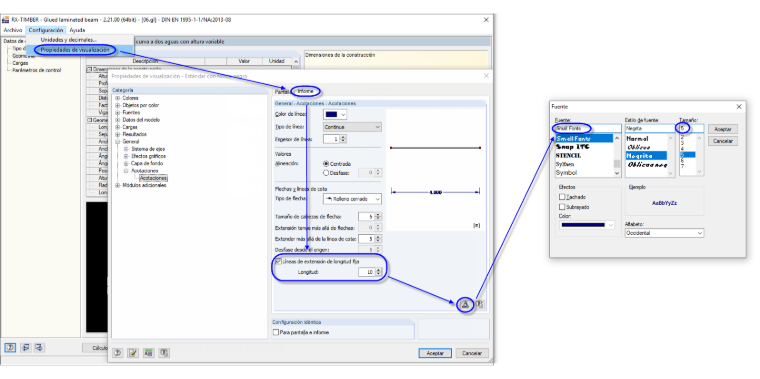Click Aceptar in Propiedades de visualización dialog
760x379 pixels.
pos(435,353)
